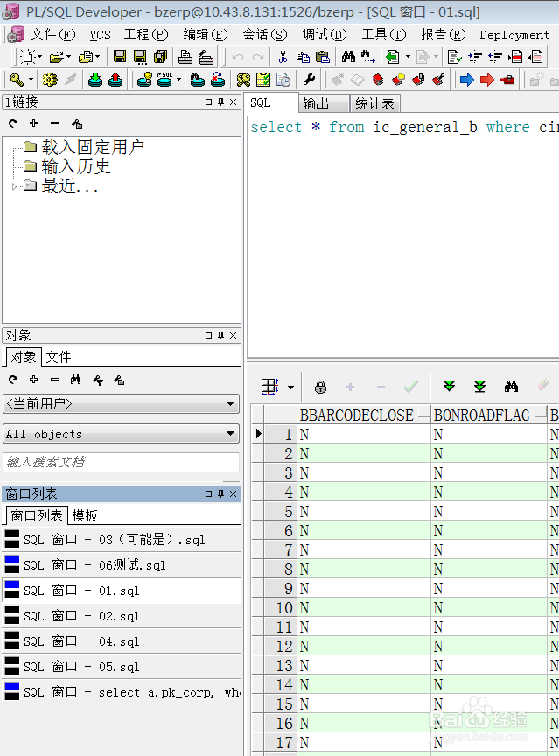The width and height of the screenshot is (559, 756).
Task: Click the Rollback red arrow icon
Action: [115, 80]
